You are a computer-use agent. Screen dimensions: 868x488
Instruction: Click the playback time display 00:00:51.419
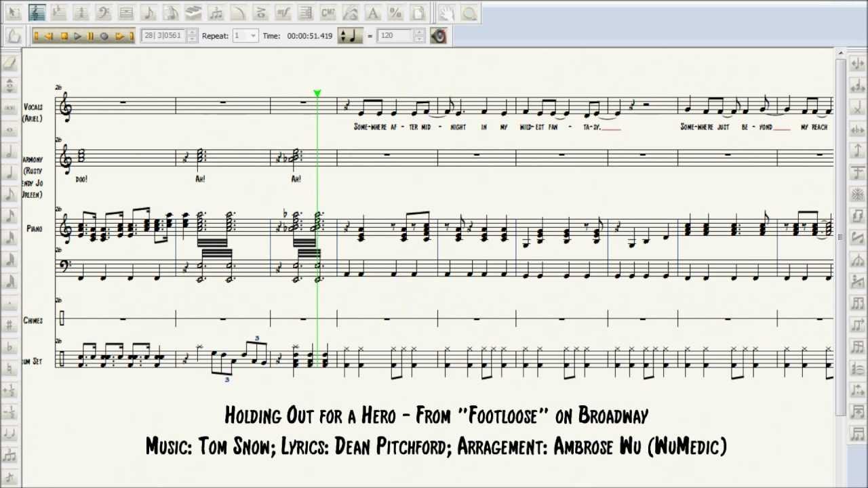[x=309, y=36]
